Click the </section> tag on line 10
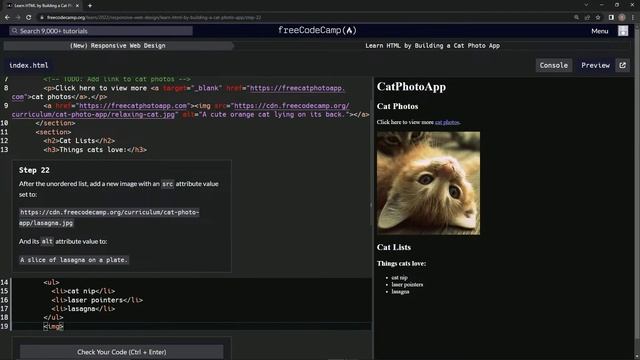Viewport: 640px width, 360px height. tap(56, 123)
